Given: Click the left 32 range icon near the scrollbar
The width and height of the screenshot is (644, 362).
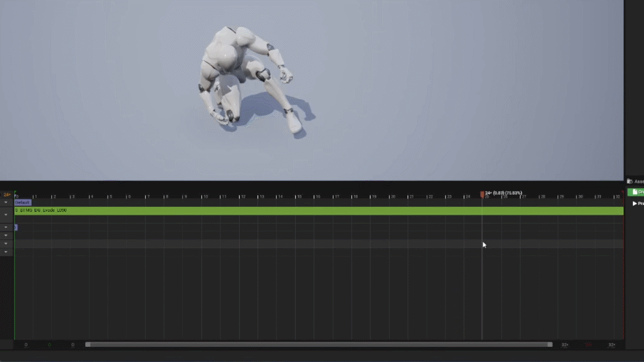Looking at the screenshot, I should [x=565, y=344].
